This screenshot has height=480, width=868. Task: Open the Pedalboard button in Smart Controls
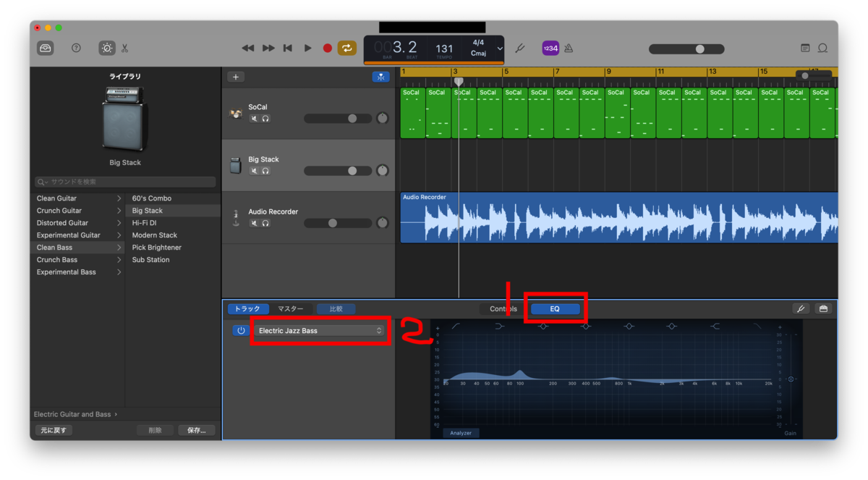[x=823, y=308]
